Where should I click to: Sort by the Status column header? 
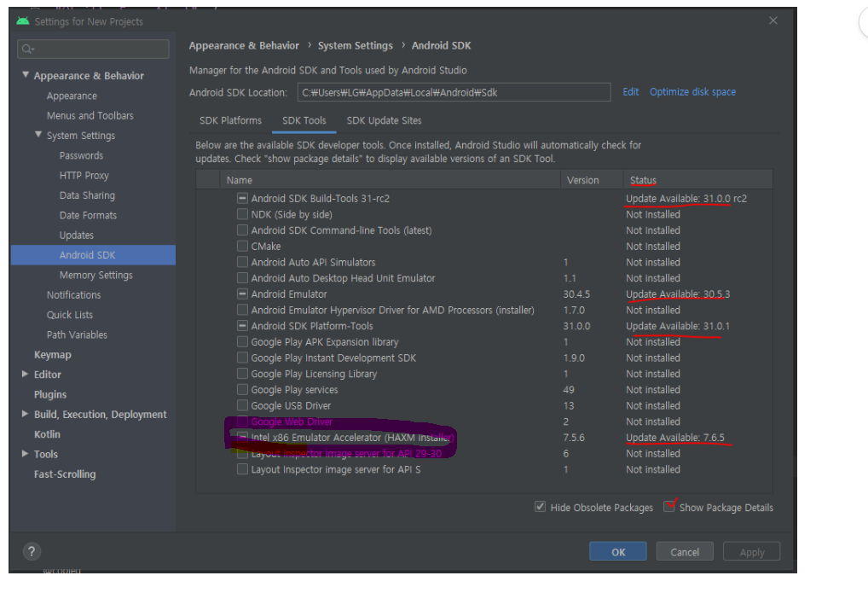pos(697,180)
